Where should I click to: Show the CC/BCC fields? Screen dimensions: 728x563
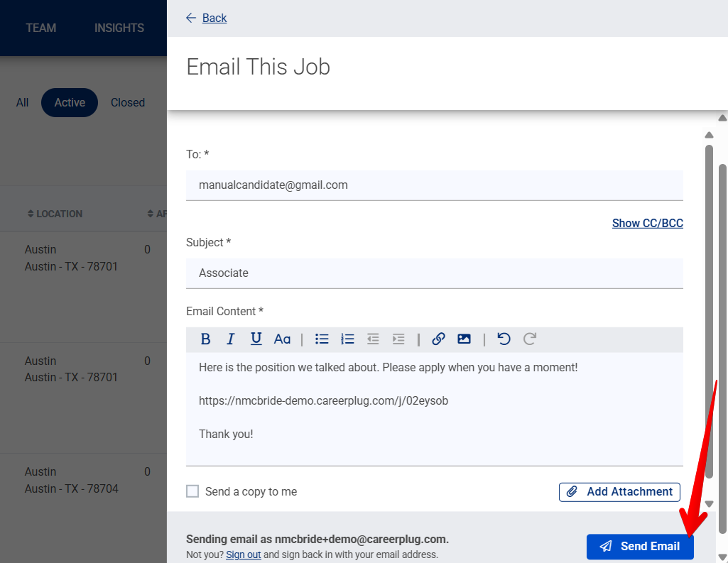(x=647, y=223)
